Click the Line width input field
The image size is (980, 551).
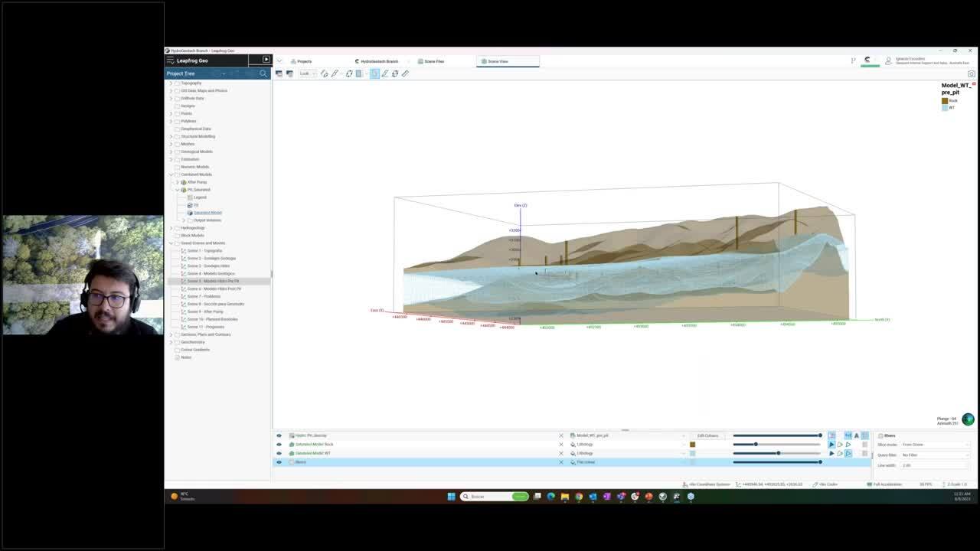[935, 465]
